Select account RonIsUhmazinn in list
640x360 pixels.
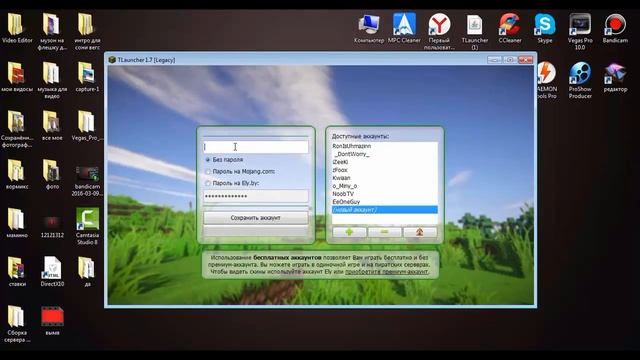(x=384, y=146)
